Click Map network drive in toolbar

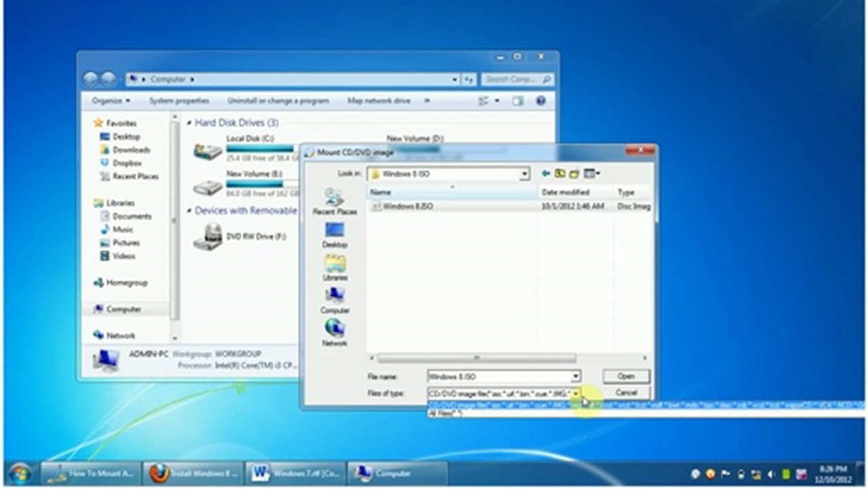(x=379, y=101)
